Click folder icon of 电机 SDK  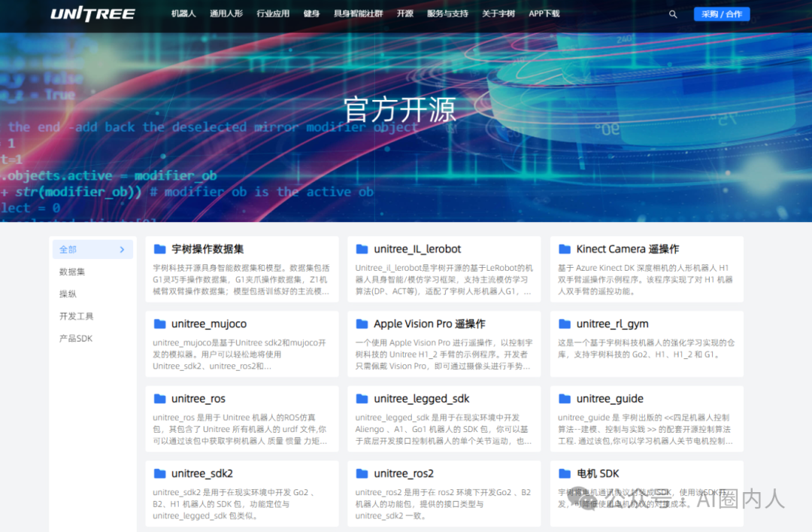coord(565,473)
